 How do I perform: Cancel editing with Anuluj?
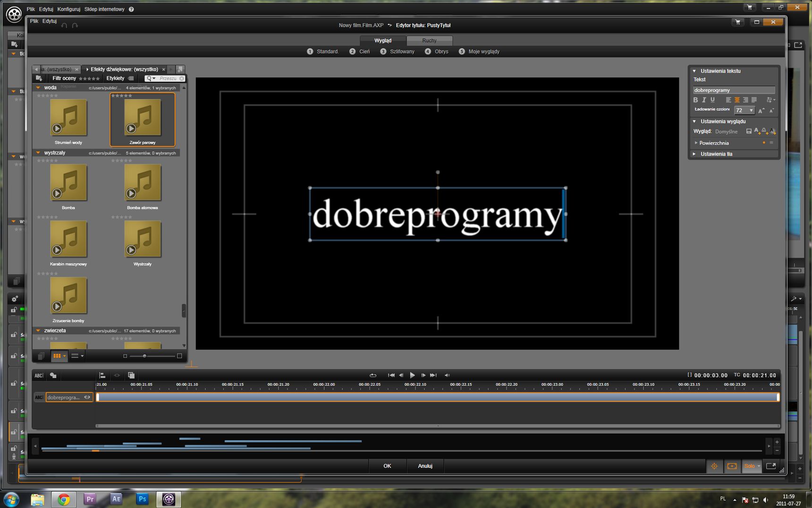425,466
